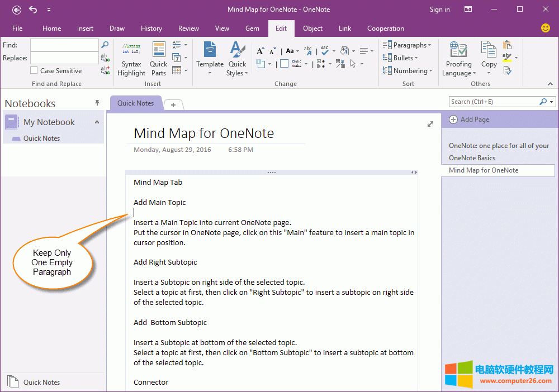This screenshot has height=392, width=559.
Task: Open Quick Parts in the Insert group
Action: 159,59
